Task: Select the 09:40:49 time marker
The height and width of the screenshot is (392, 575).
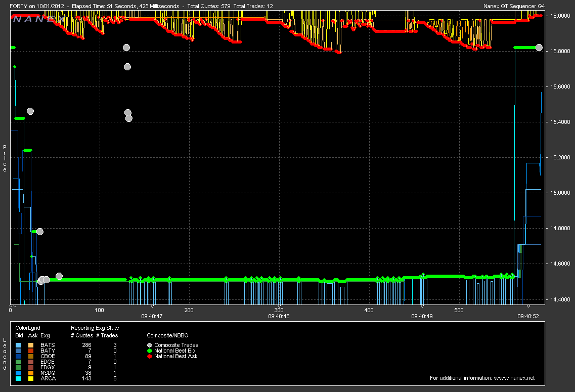Action: (x=422, y=316)
